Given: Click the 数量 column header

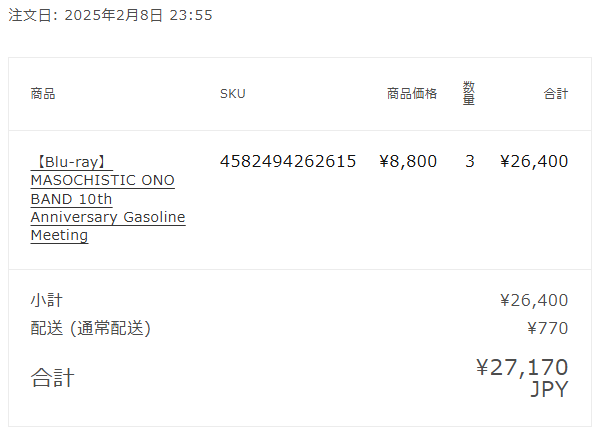Looking at the screenshot, I should coord(469,93).
